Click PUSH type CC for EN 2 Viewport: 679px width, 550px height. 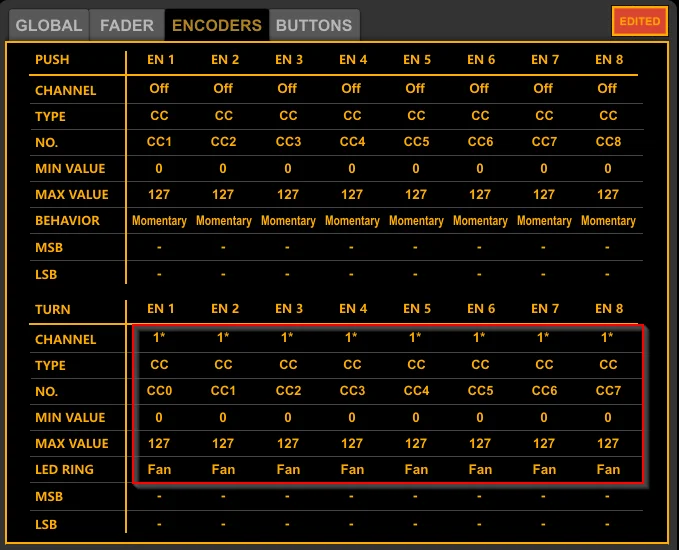tap(223, 116)
